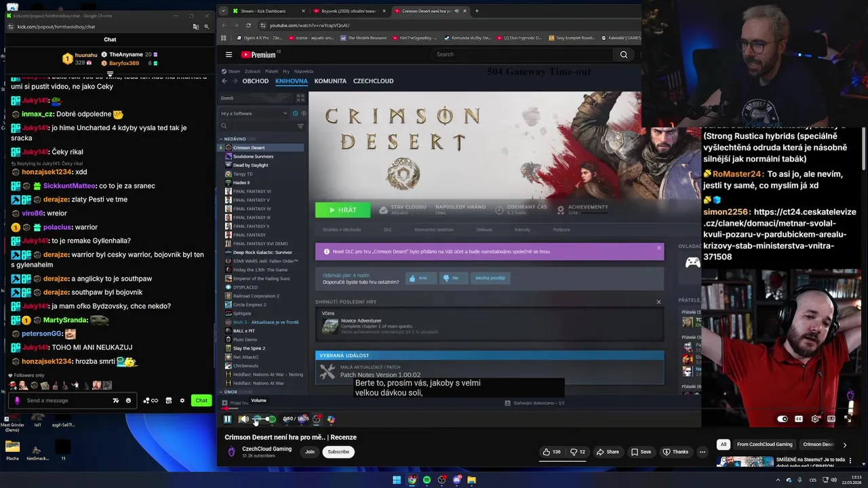Show more filter chips with right chevron

[x=844, y=445]
